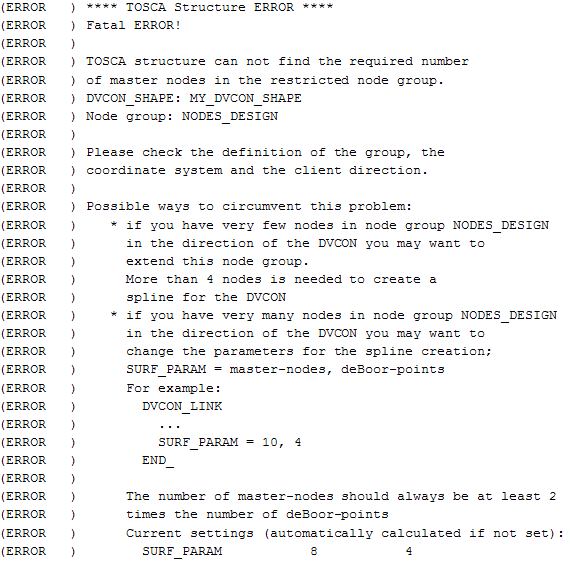Select the 'Fatal ERROR!' text

[133, 25]
